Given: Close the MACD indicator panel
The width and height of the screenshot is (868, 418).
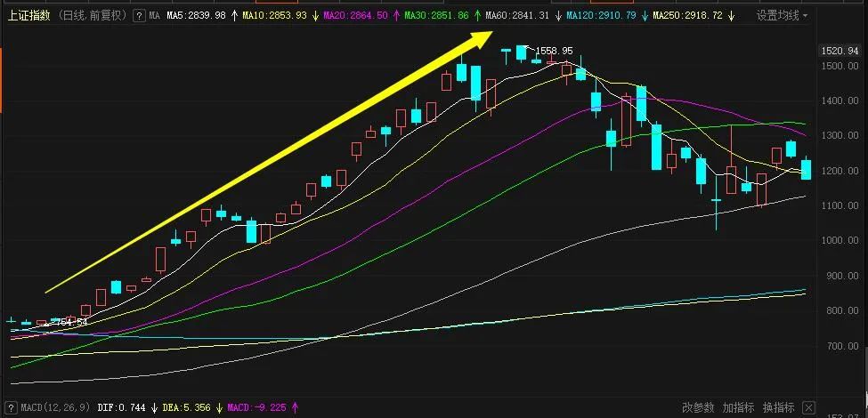Looking at the screenshot, I should tap(808, 407).
